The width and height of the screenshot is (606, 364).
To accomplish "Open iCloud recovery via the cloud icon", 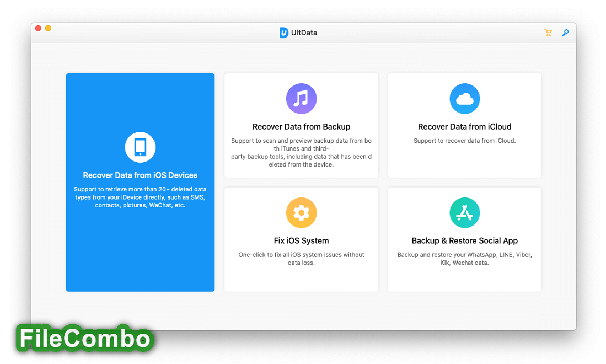I will click(x=464, y=98).
